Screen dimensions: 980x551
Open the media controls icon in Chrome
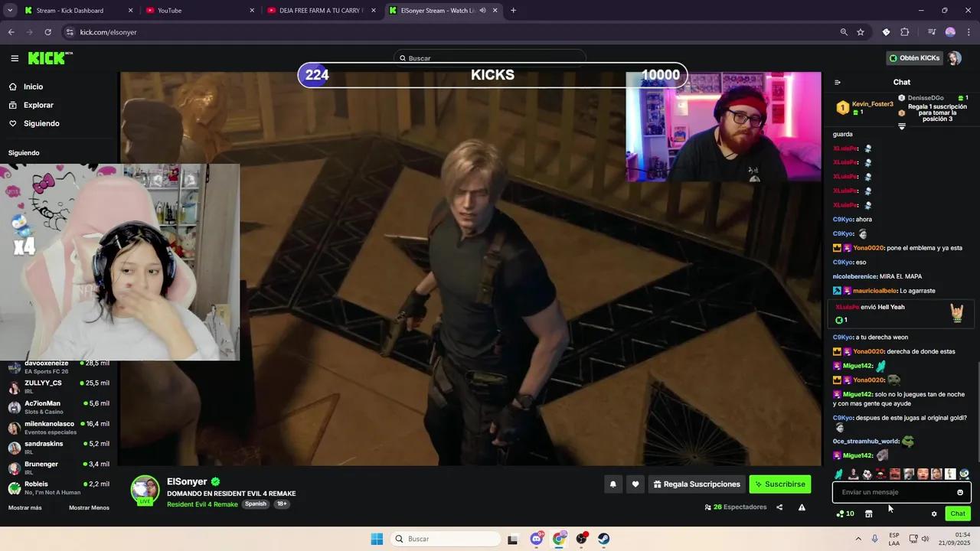932,32
